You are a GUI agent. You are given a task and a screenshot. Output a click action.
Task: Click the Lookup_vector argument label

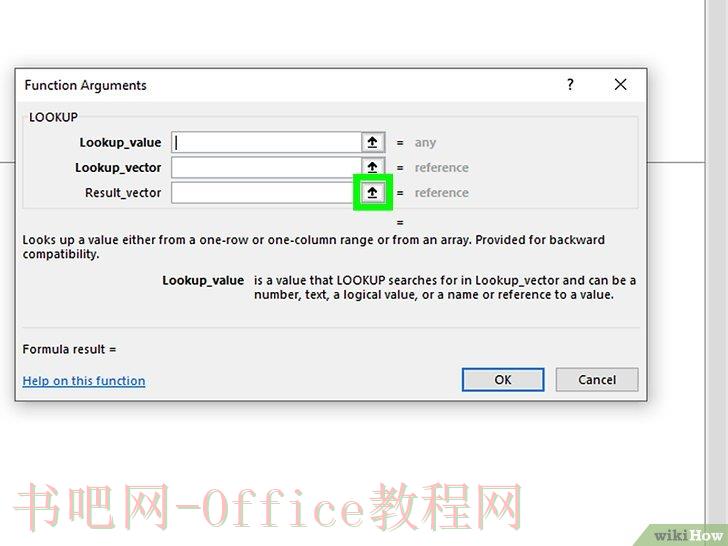118,168
